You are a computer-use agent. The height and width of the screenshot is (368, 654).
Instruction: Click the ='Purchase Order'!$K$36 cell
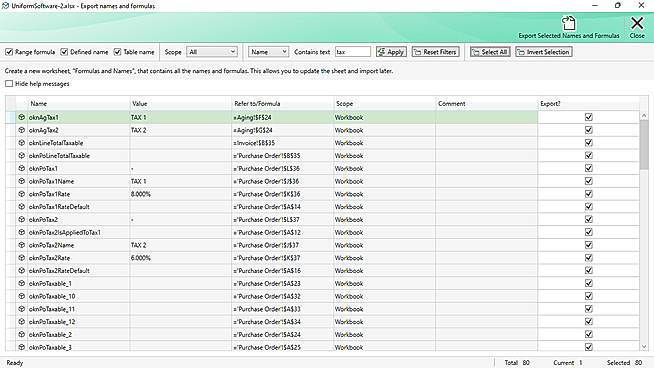pos(283,194)
